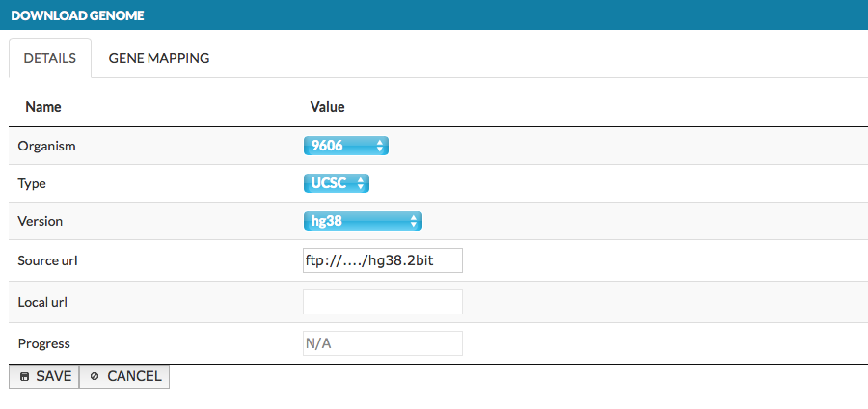Click the Name column header
Screen dimensions: 868x409
tap(43, 107)
